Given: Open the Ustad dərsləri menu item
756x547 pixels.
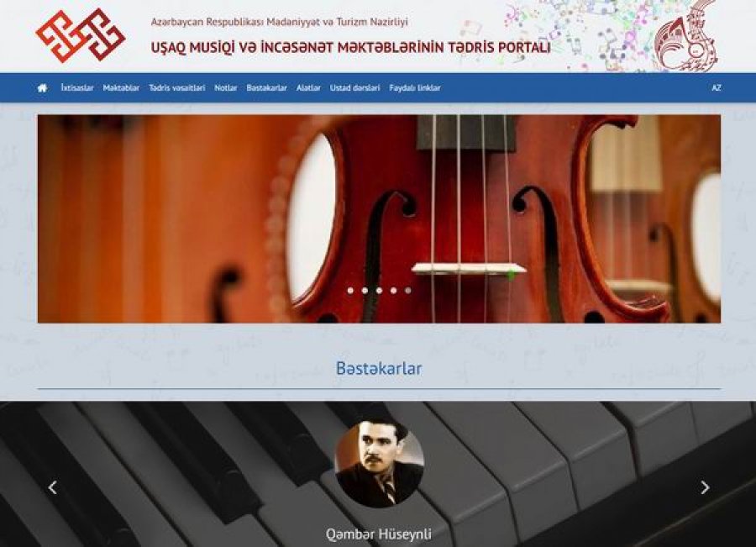Looking at the screenshot, I should [x=354, y=87].
